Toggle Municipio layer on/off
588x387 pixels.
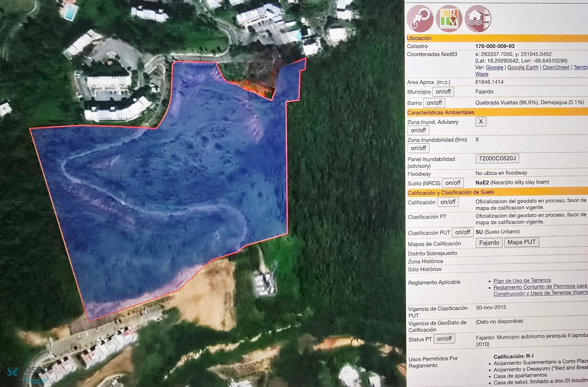point(443,91)
